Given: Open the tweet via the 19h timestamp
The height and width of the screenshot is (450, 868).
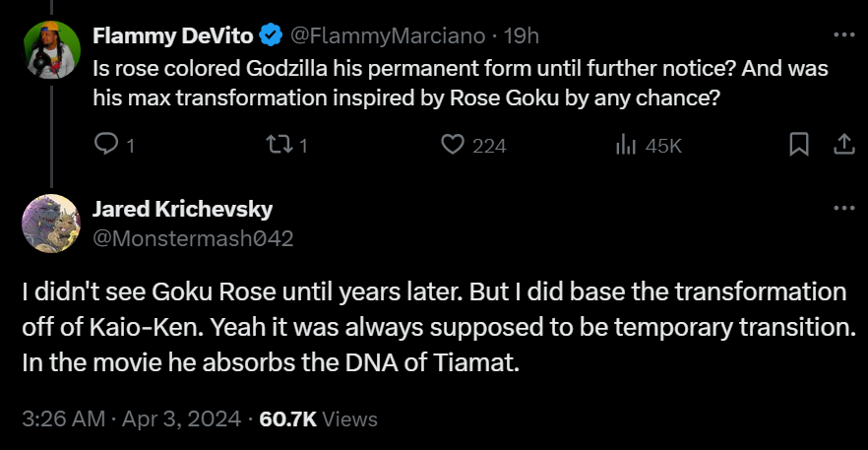Looking at the screenshot, I should tap(521, 36).
